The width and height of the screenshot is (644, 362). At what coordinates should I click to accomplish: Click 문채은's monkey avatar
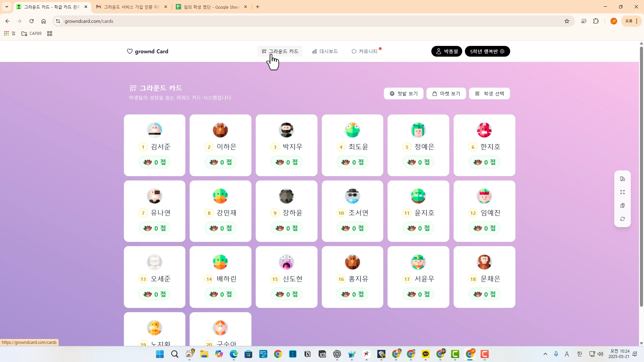click(484, 262)
